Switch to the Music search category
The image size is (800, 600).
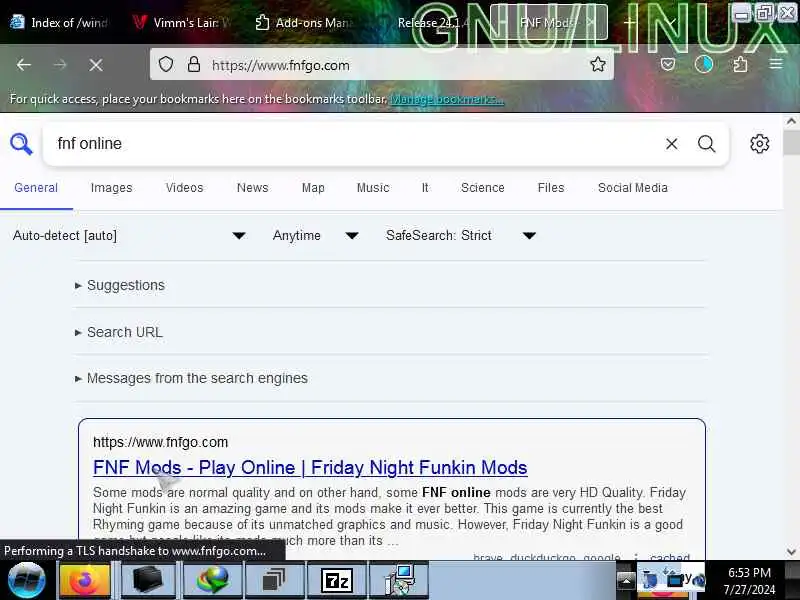(373, 188)
